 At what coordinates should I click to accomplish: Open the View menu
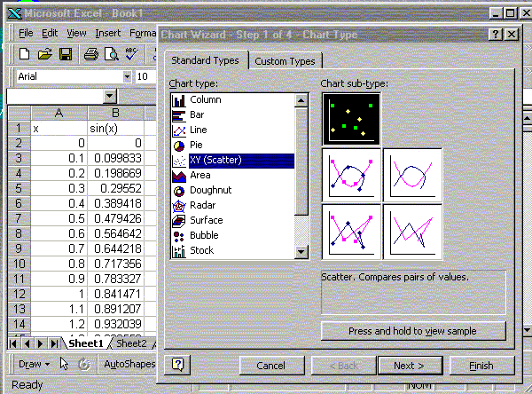(76, 33)
